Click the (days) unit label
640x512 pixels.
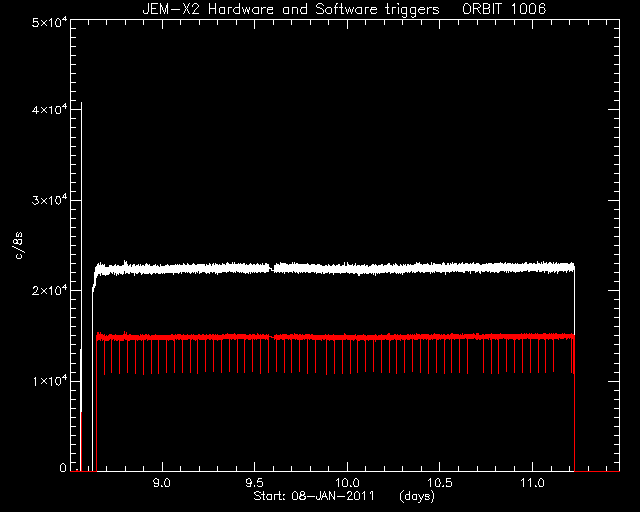point(417,496)
